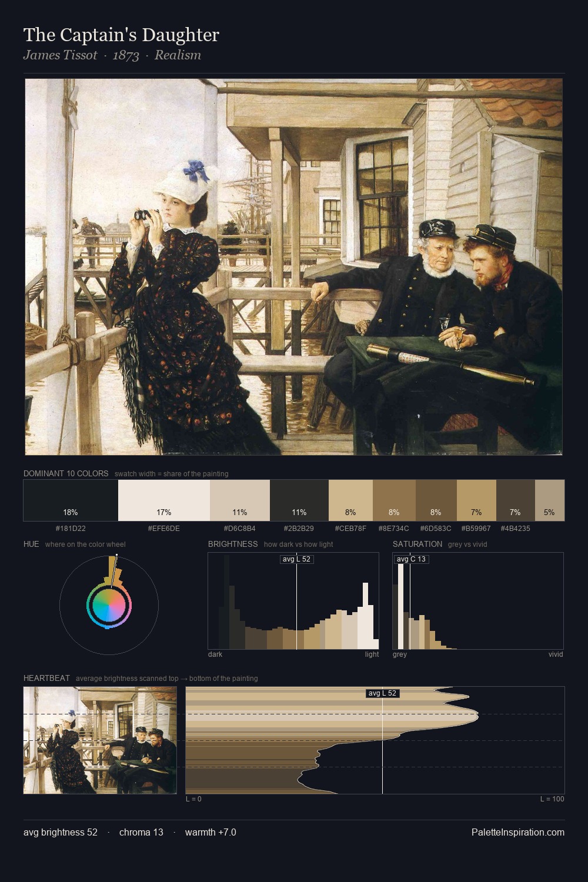The height and width of the screenshot is (882, 588).
Task: Click the hue color wheel
Action: point(109,605)
